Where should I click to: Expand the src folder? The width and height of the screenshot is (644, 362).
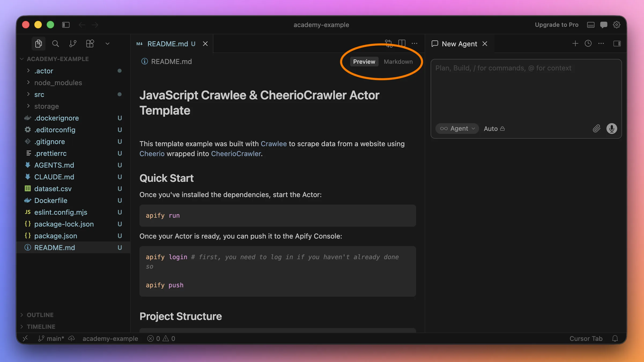[73, 94]
